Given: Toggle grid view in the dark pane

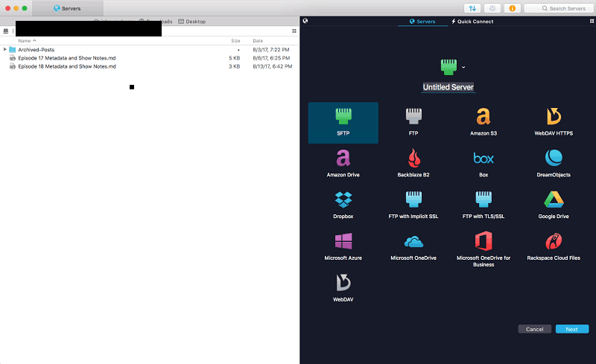Looking at the screenshot, I should pos(592,22).
